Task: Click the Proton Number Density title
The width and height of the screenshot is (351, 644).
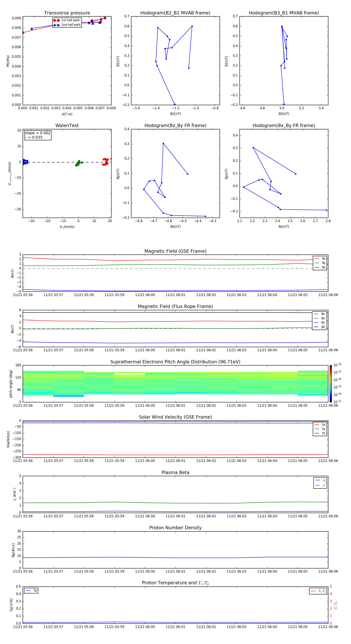Action: [175, 528]
